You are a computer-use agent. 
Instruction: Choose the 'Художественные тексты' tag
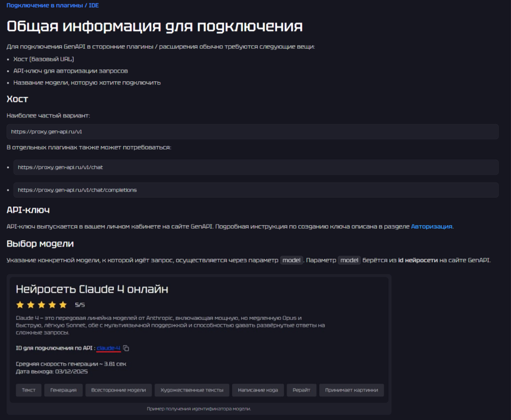pos(192,390)
